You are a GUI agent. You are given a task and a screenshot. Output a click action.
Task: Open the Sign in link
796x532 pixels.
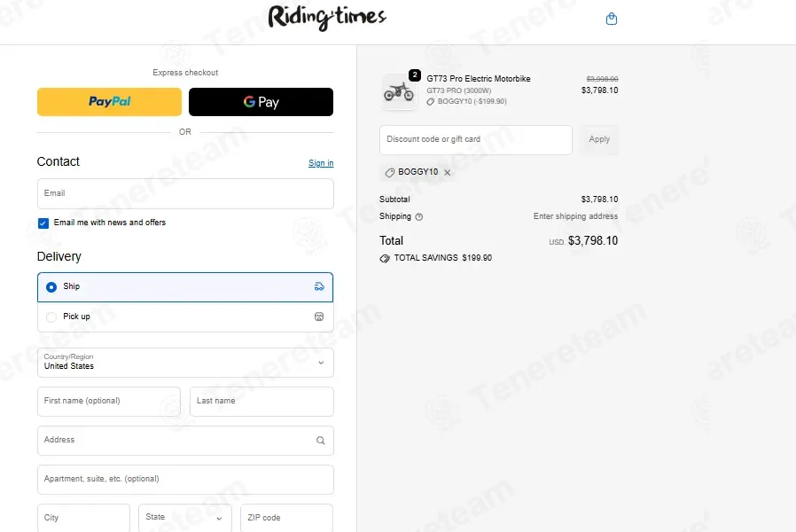point(321,163)
